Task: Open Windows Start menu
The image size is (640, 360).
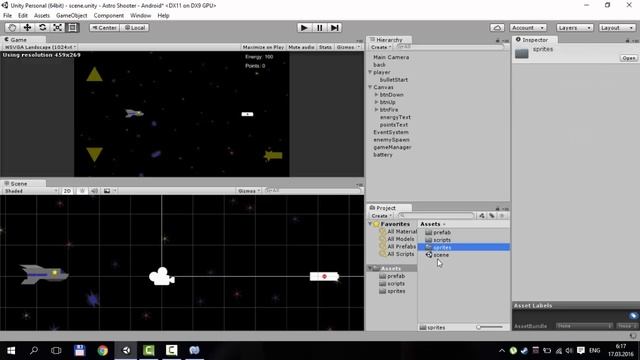Action: click(11, 350)
